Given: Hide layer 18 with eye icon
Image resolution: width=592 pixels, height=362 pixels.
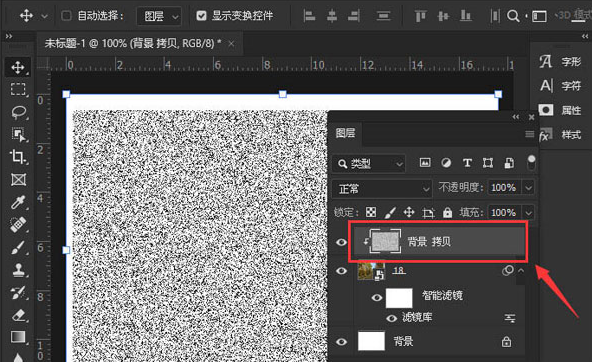Looking at the screenshot, I should (341, 271).
